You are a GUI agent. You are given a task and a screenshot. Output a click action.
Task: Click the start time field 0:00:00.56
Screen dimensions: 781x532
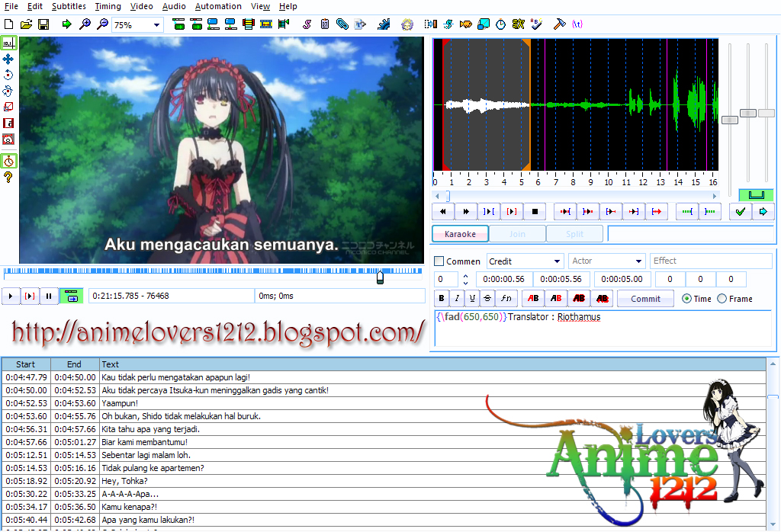tap(504, 279)
